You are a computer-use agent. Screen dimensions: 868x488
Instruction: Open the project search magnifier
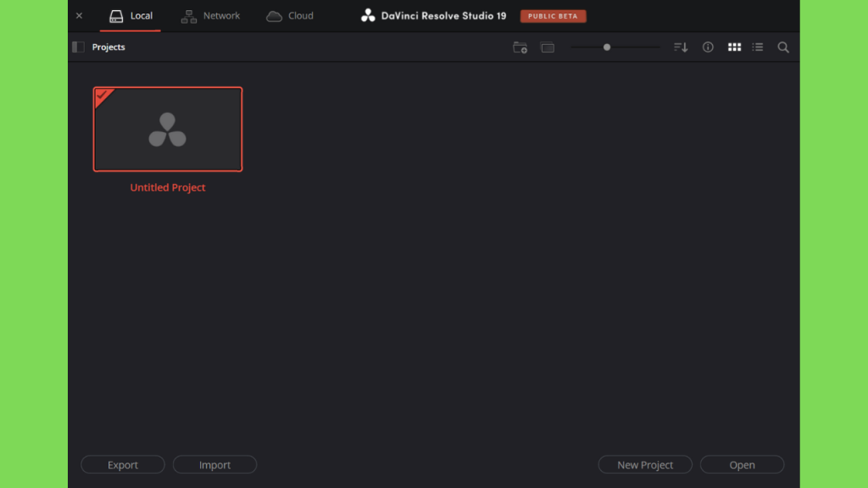783,47
